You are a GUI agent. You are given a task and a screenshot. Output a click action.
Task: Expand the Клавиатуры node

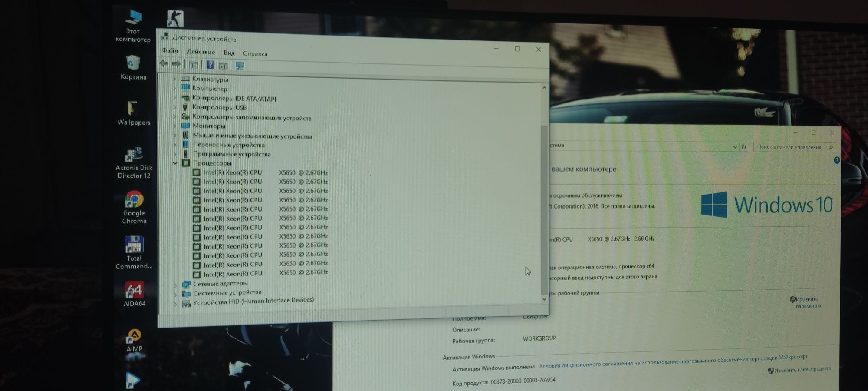pos(174,79)
